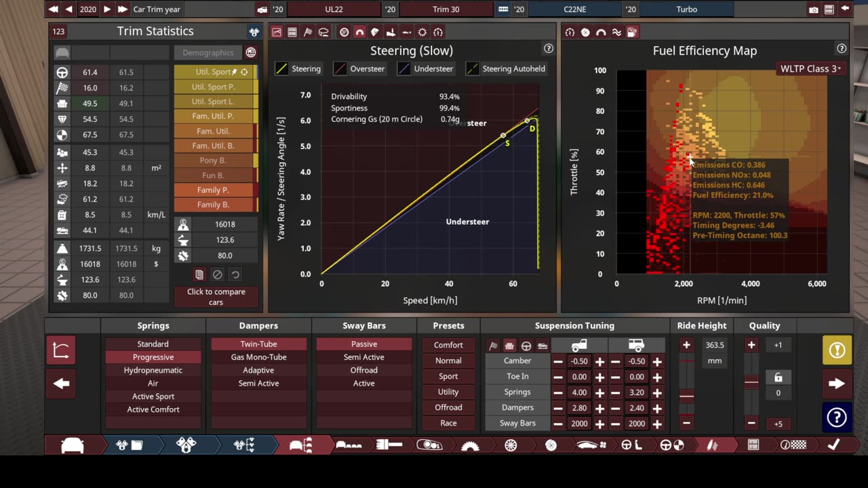Apply the Sport suspension preset
Viewport: 868px width, 488px height.
point(448,376)
